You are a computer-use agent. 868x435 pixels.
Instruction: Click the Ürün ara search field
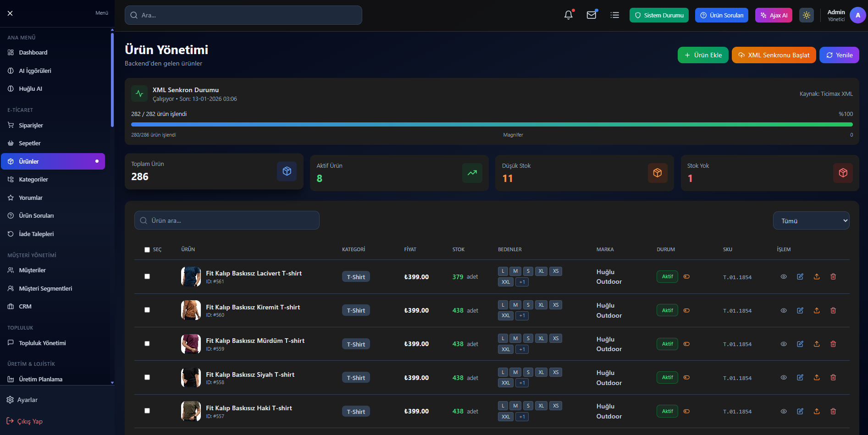(227, 220)
